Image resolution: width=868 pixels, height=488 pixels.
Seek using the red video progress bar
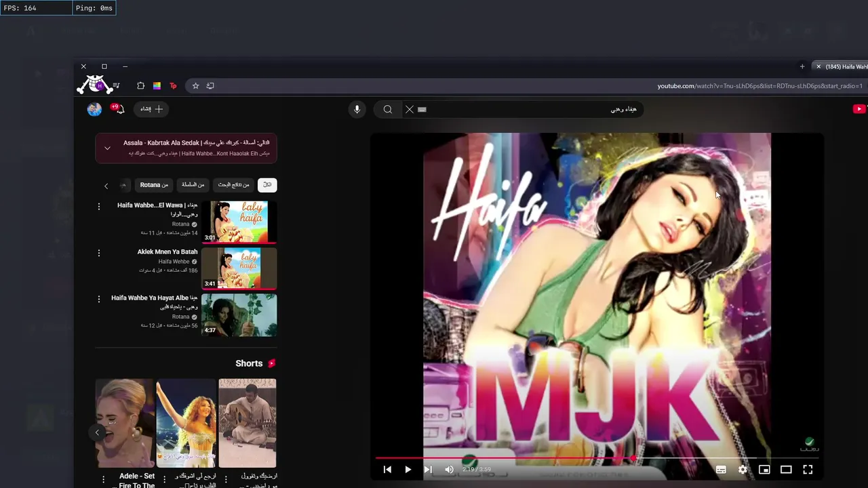coord(597,458)
